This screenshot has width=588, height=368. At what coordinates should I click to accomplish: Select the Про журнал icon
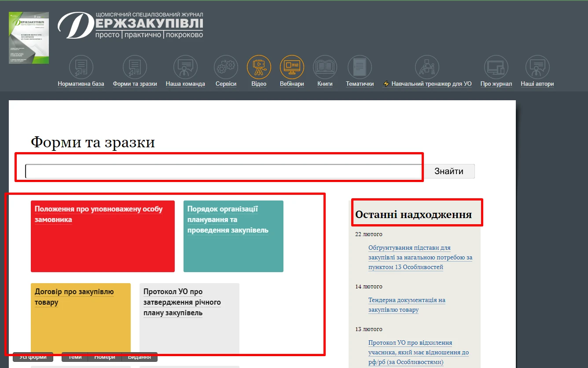(496, 67)
